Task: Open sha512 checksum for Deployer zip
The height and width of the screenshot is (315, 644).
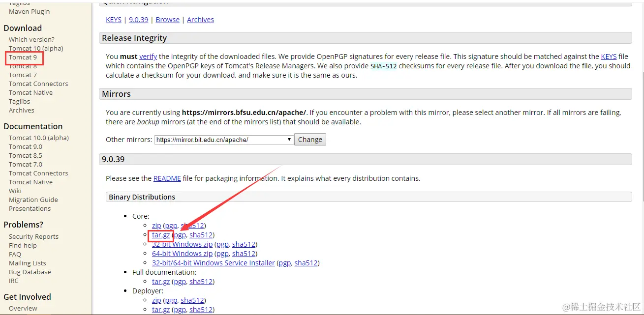Action: coord(192,300)
